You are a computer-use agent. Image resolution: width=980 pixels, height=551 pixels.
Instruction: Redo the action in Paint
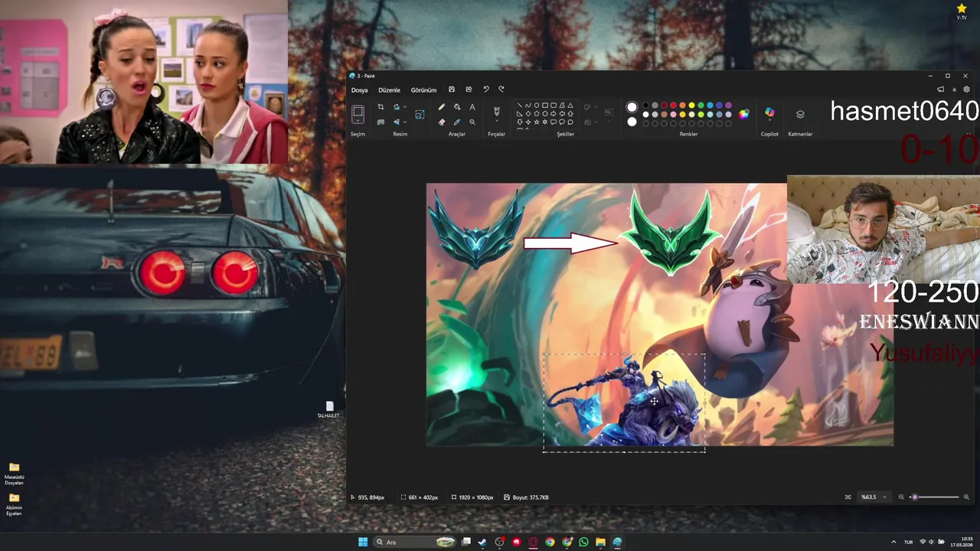pyautogui.click(x=501, y=90)
